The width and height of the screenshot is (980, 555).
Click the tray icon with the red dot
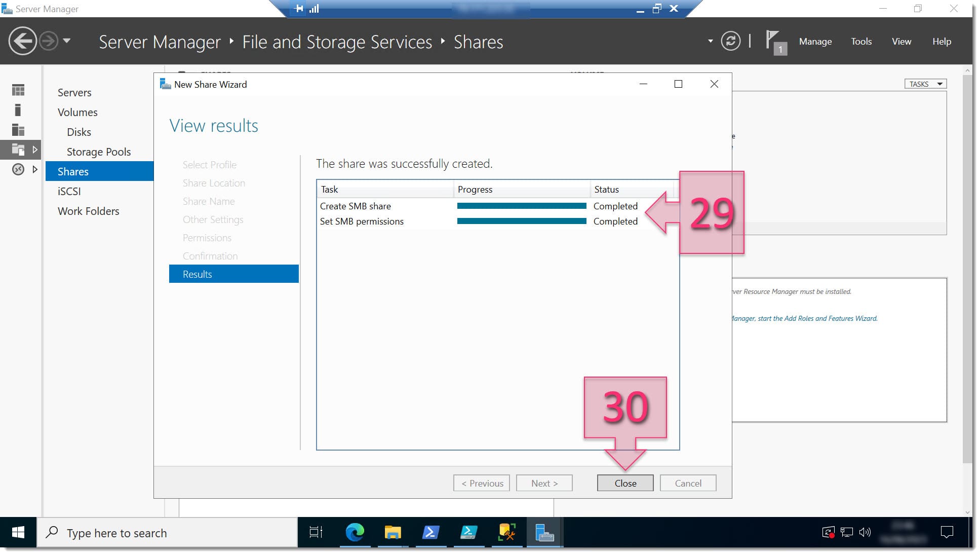828,532
